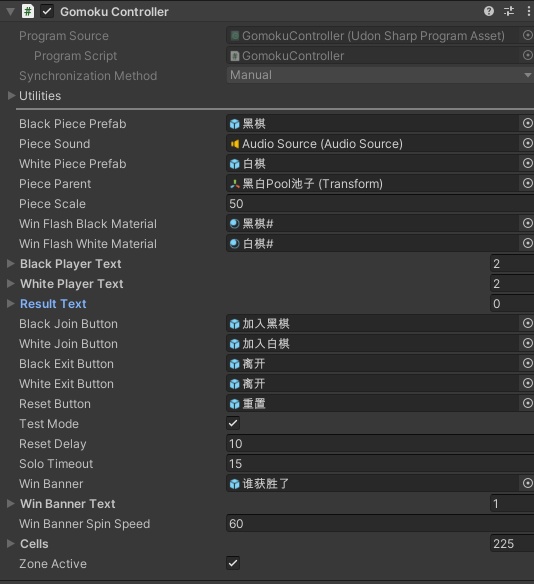Click the Win Banner Spin Speed field

click(380, 524)
